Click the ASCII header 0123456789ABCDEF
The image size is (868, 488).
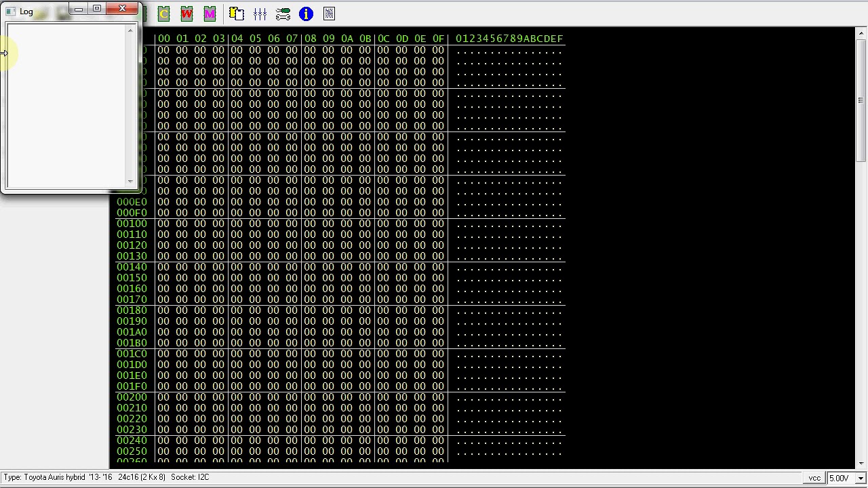point(509,39)
